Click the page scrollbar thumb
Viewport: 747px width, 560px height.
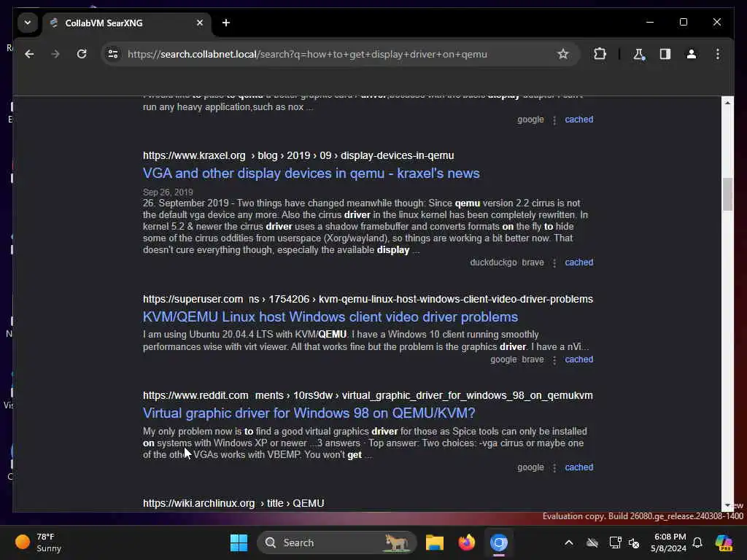click(x=727, y=194)
